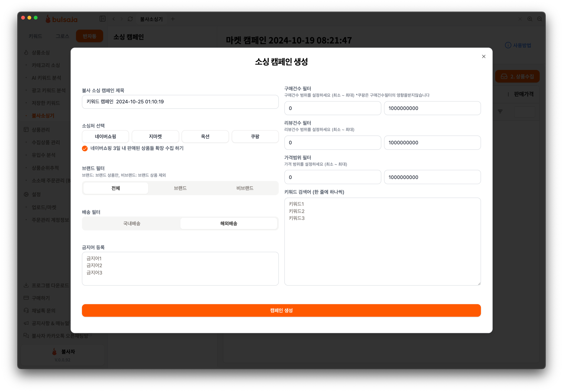Click the filter icon under 판매가격
The width and height of the screenshot is (563, 392).
pos(500,112)
